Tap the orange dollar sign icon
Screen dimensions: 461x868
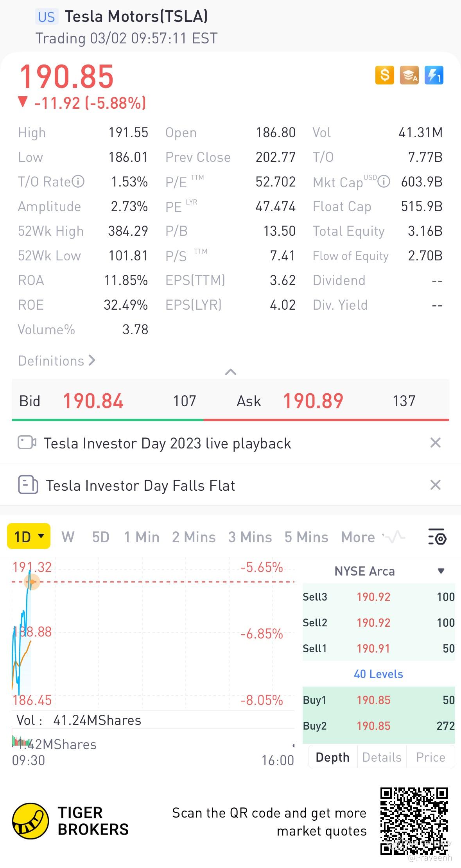(x=384, y=75)
